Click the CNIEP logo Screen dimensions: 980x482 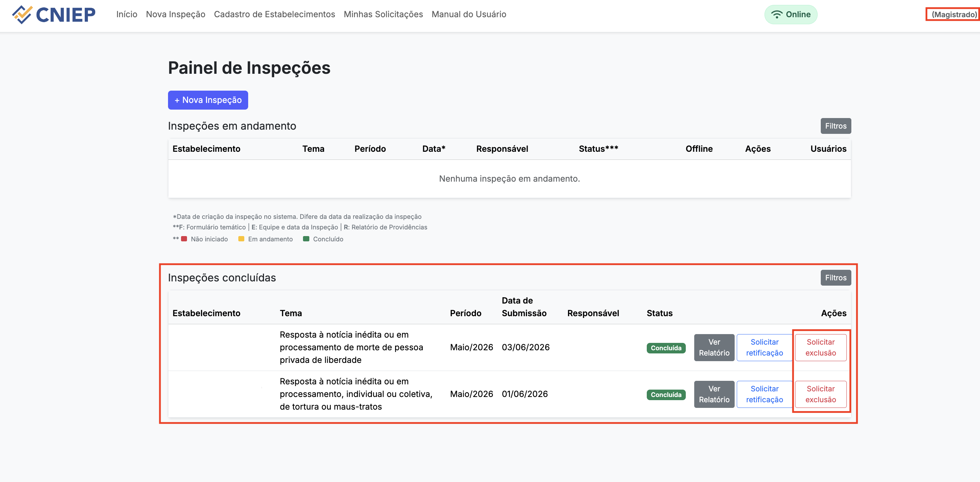54,14
